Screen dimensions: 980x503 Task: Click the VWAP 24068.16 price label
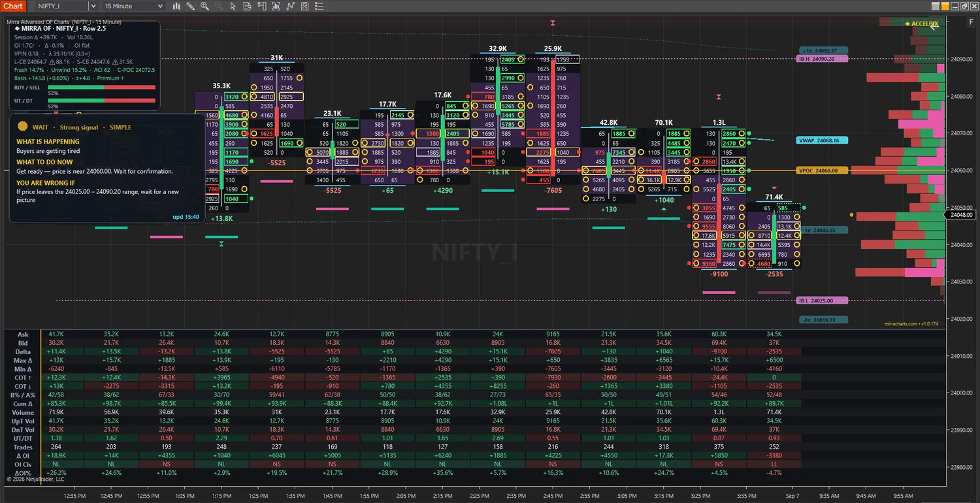click(x=823, y=140)
